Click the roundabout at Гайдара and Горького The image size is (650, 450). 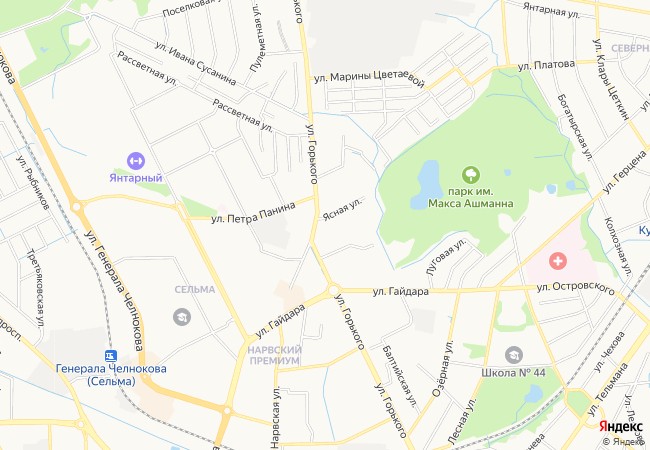click(x=333, y=290)
